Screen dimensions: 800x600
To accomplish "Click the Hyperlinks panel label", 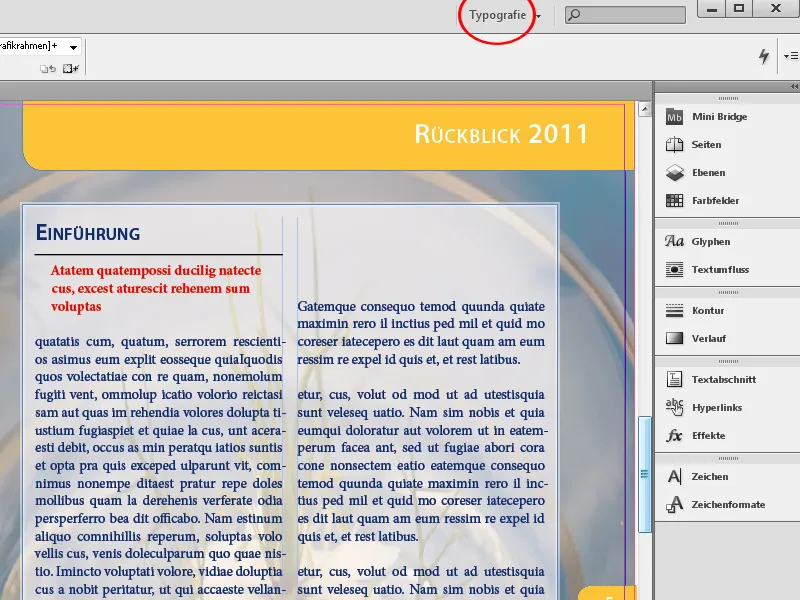I will tap(717, 408).
